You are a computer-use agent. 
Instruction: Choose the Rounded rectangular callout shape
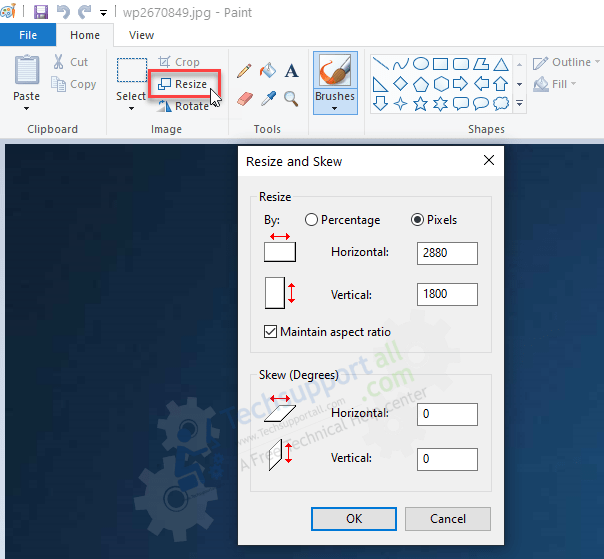coord(461,104)
